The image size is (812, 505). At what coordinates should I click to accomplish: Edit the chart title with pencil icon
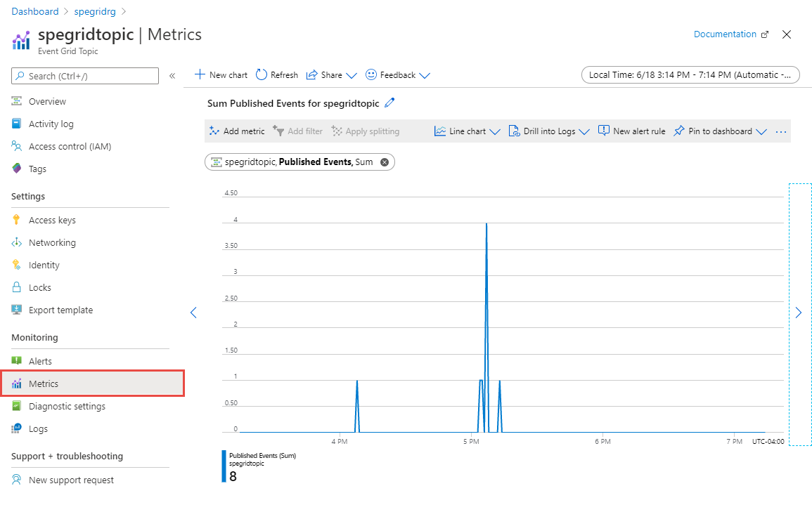coord(391,103)
